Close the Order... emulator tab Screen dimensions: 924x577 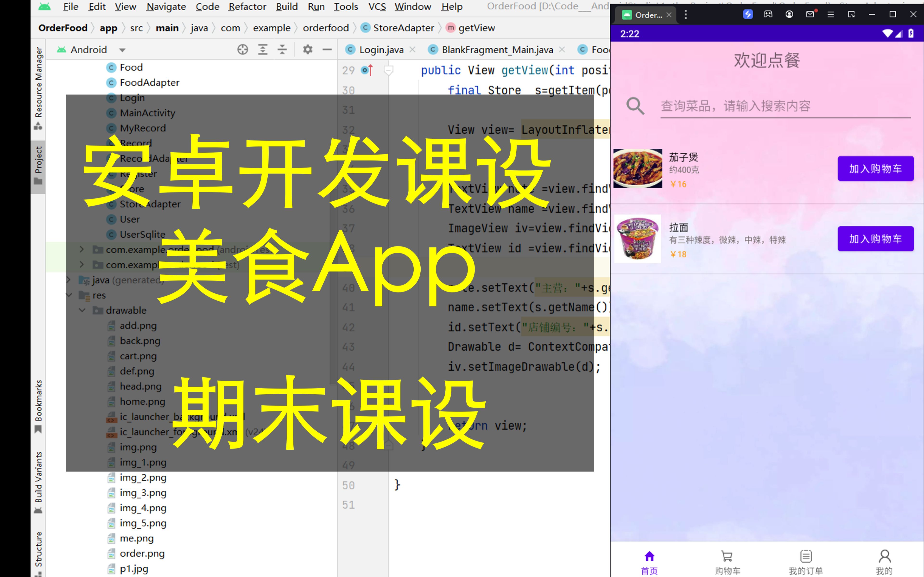pos(669,15)
